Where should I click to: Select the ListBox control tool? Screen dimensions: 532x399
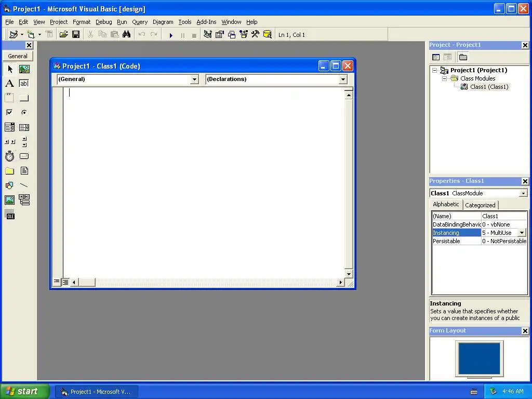click(x=24, y=127)
